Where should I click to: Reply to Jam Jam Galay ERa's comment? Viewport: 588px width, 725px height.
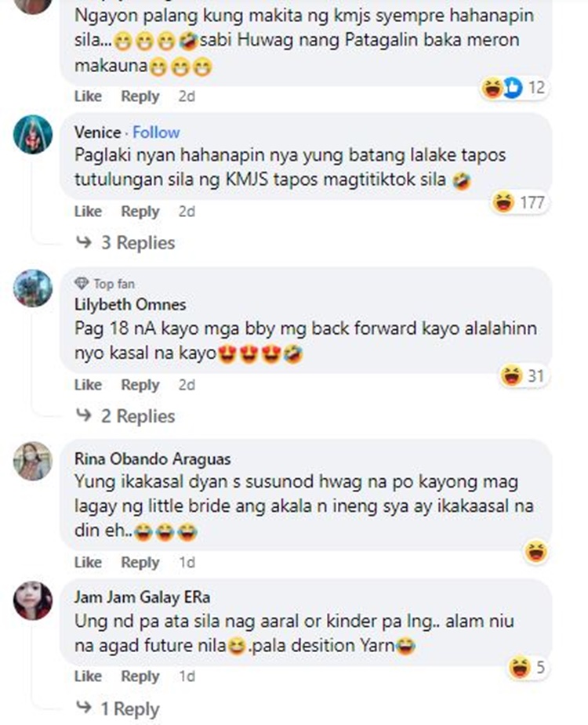[140, 676]
